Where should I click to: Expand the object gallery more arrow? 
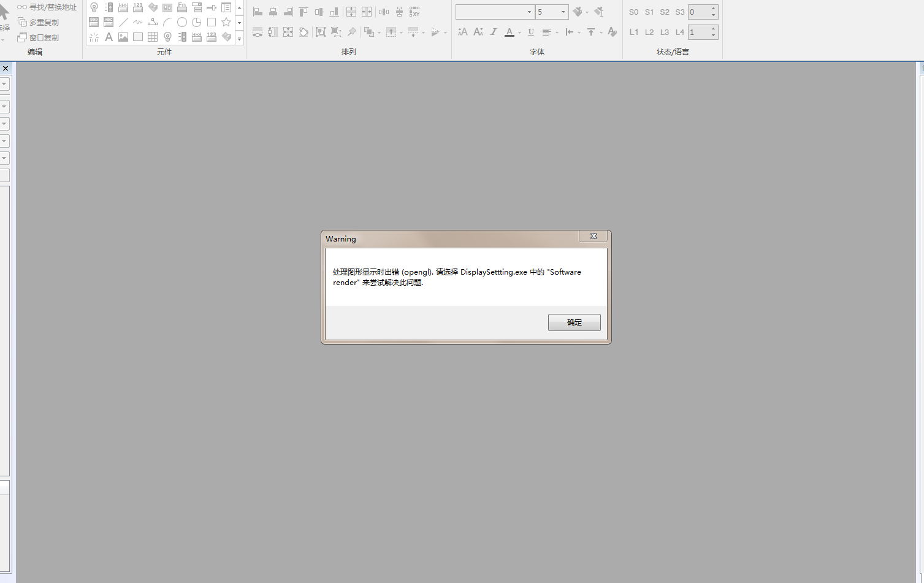[239, 38]
